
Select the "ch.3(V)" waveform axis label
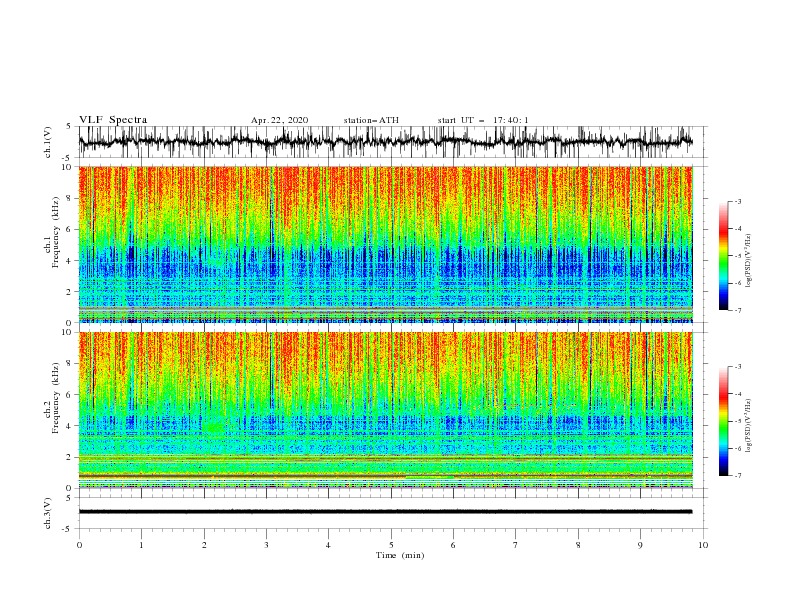coord(48,513)
